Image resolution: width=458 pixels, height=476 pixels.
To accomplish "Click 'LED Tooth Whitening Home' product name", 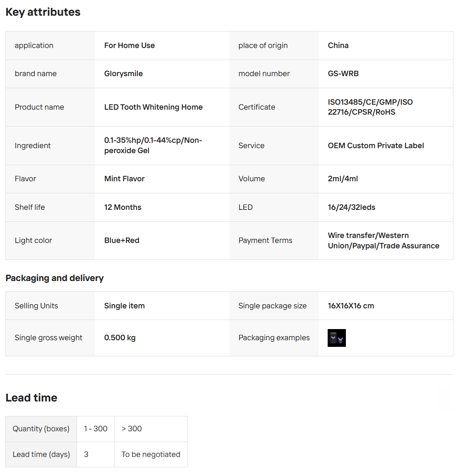I will (x=153, y=107).
